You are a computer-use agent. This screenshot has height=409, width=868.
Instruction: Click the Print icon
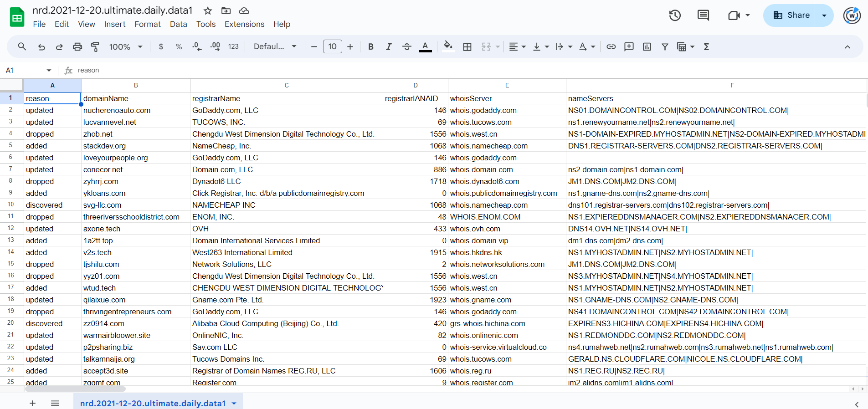77,47
